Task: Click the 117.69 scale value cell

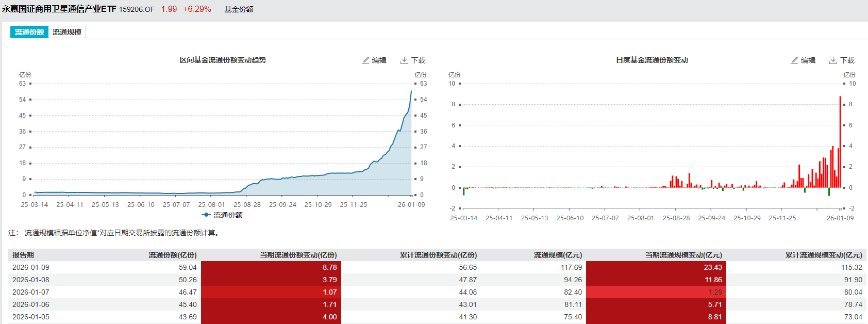Action: (571, 267)
